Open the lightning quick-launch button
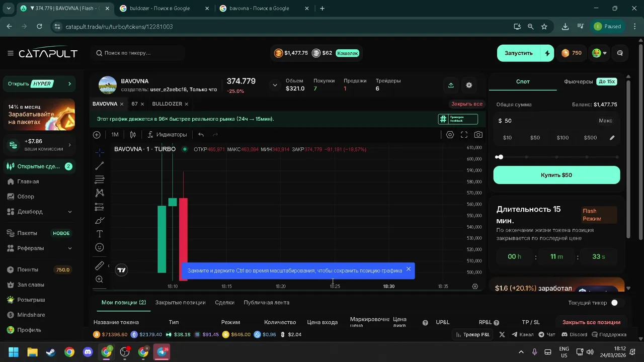This screenshot has width=644, height=362. tap(547, 53)
